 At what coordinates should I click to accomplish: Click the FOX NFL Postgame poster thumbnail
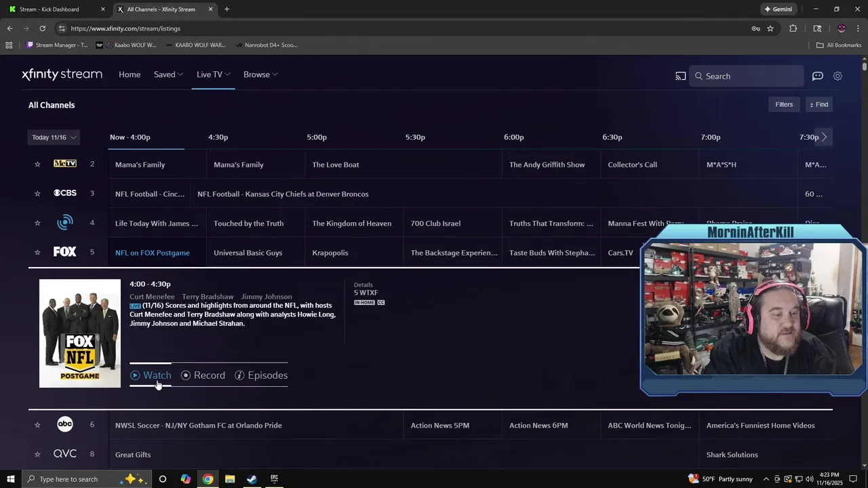(80, 333)
